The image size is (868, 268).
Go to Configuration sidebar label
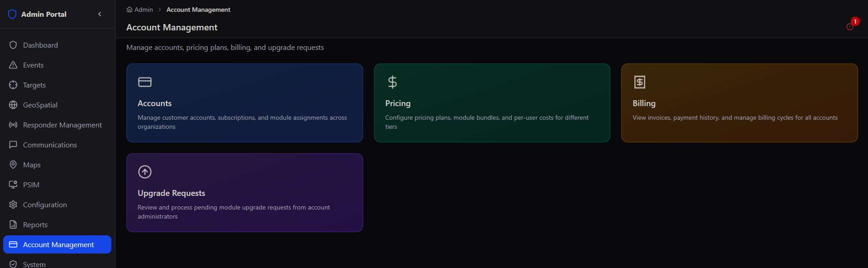(x=45, y=205)
